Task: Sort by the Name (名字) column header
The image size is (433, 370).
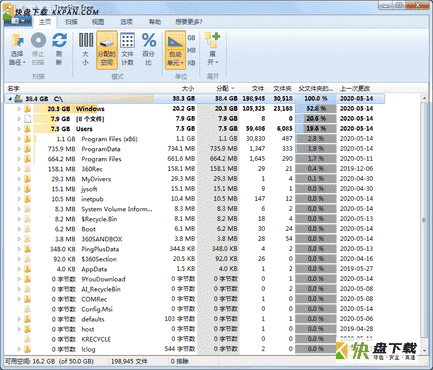Action: click(79, 88)
